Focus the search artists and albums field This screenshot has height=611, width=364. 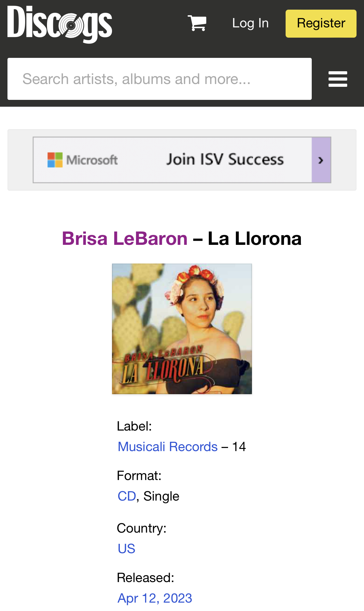click(159, 79)
